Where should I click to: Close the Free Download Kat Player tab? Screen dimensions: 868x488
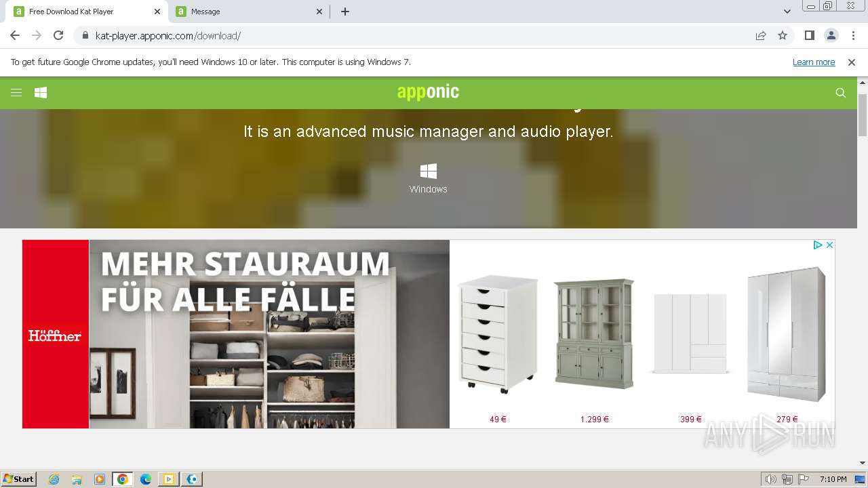157,12
